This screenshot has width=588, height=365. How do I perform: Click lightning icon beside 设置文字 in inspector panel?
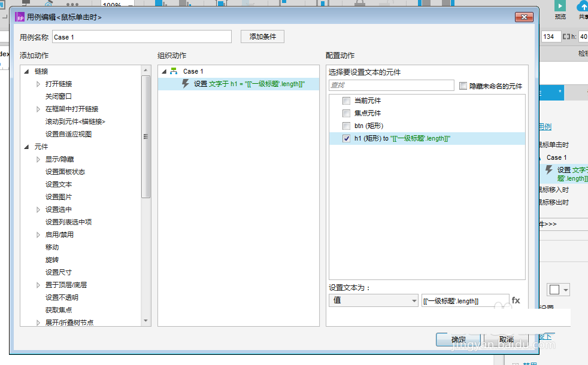pos(548,169)
